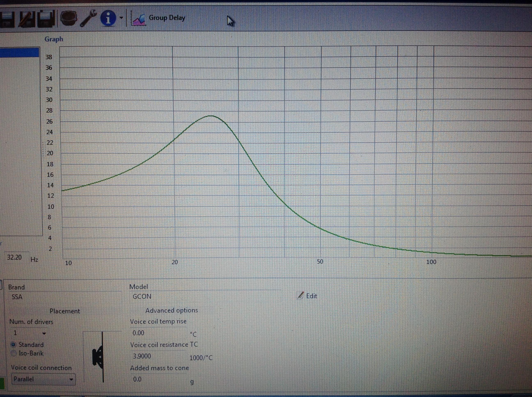Viewport: 532px width, 397px height.
Task: Click the Voice coil temp rise field
Action: (x=158, y=333)
